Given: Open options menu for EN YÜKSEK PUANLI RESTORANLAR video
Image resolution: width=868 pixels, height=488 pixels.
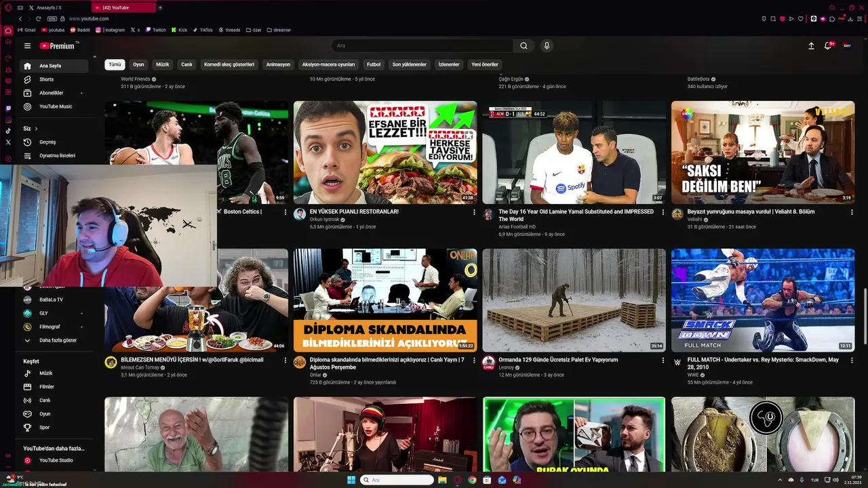Looking at the screenshot, I should [474, 212].
